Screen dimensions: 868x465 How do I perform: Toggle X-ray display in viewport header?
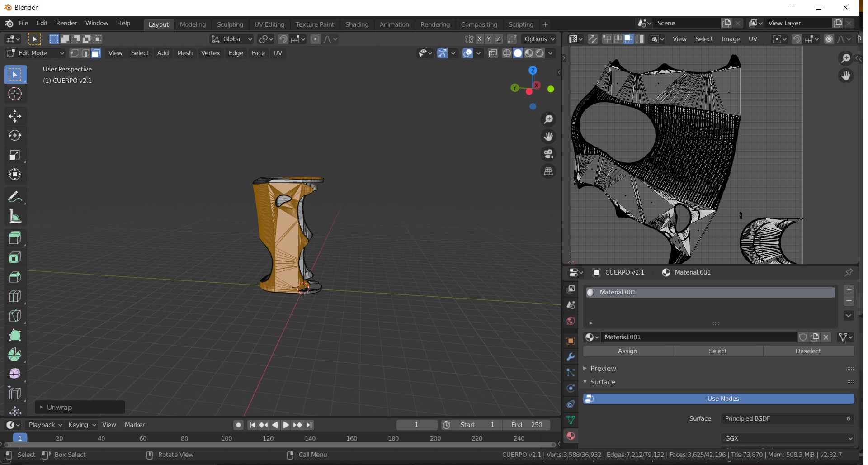[x=493, y=53]
